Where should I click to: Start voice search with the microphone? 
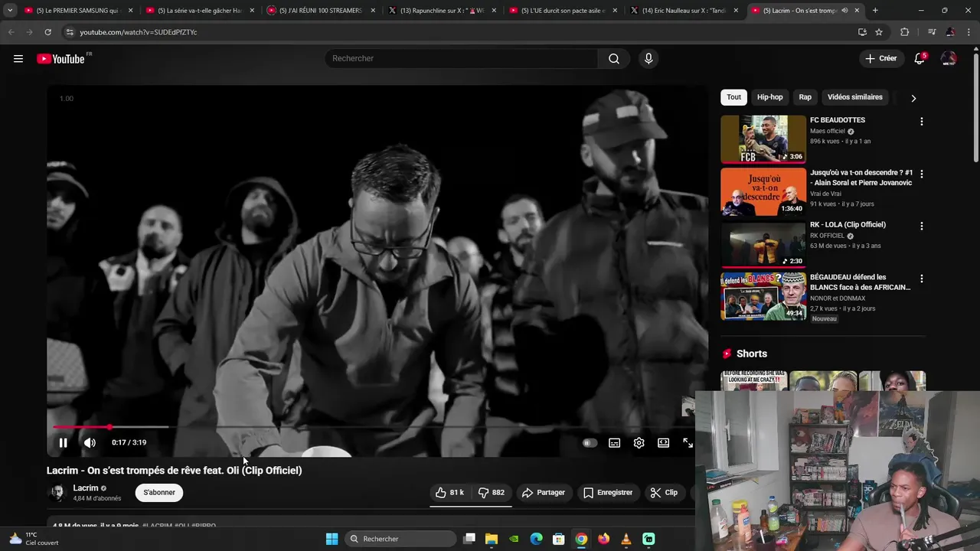click(x=648, y=59)
